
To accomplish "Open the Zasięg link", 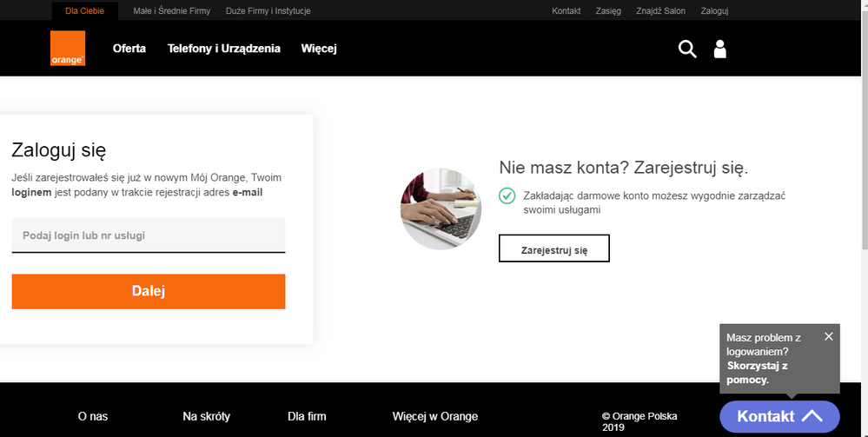I will coord(608,10).
